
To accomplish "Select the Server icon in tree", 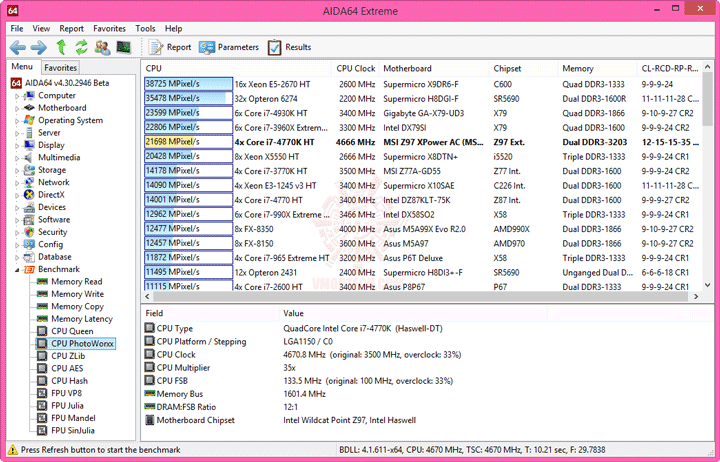I will [29, 133].
